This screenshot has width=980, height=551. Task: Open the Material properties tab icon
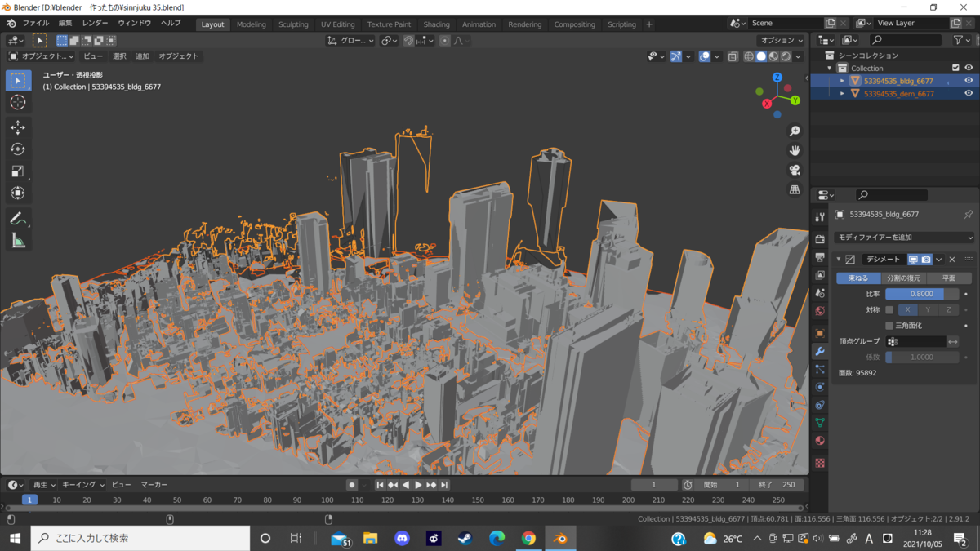pyautogui.click(x=820, y=441)
